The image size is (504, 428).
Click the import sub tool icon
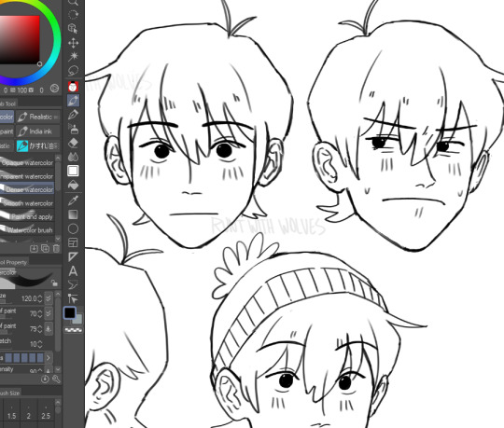[x=34, y=249]
